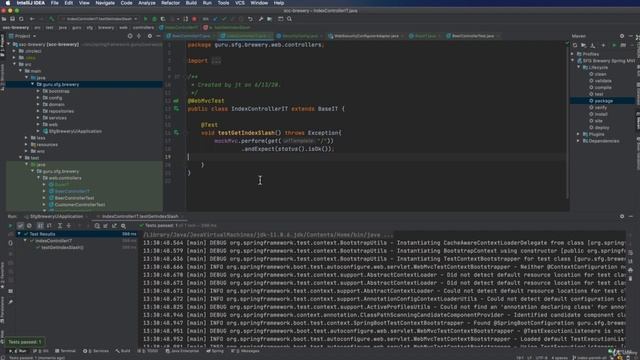Open the Spring tool window button
This screenshot has height=360, width=640.
pyautogui.click(x=215, y=351)
